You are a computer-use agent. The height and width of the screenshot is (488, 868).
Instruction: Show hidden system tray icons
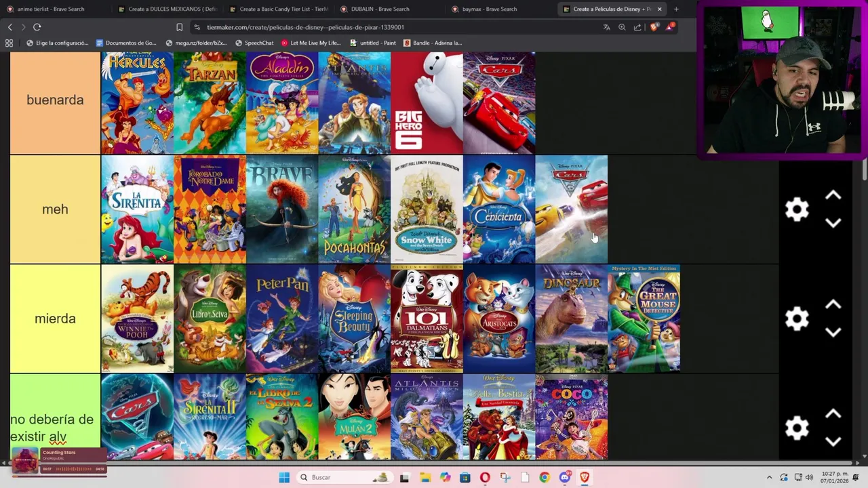[769, 477]
